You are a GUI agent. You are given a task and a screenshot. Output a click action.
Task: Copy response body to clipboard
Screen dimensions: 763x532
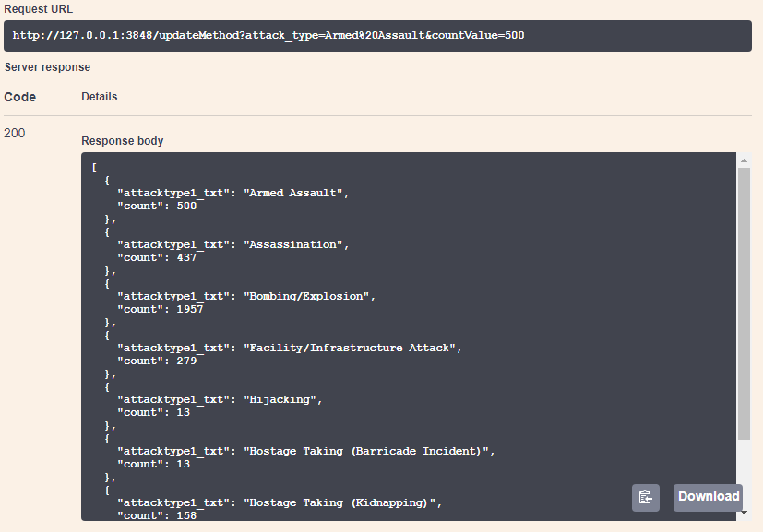click(x=646, y=498)
